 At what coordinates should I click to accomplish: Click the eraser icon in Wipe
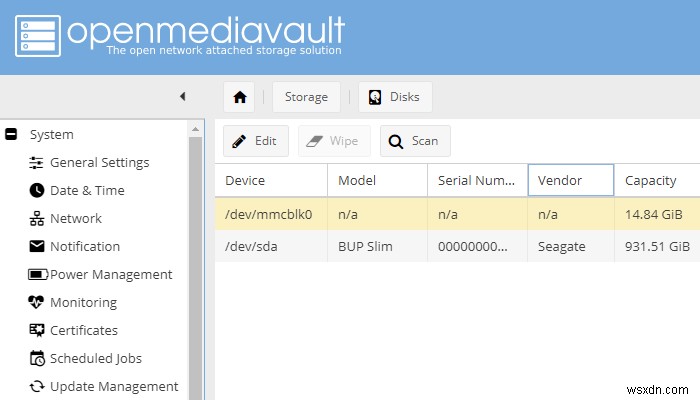click(314, 141)
